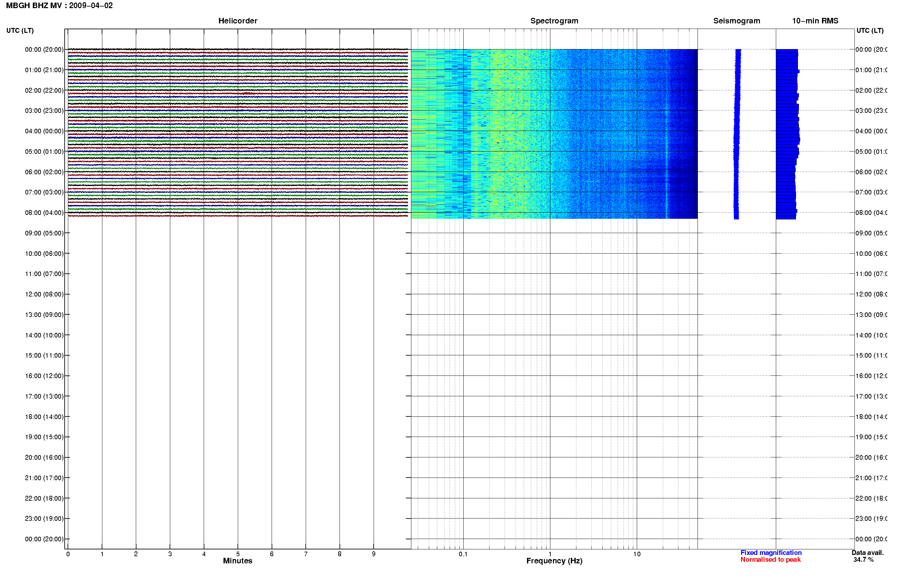Click the '0' minute tick on Helicorder axis

pyautogui.click(x=68, y=554)
